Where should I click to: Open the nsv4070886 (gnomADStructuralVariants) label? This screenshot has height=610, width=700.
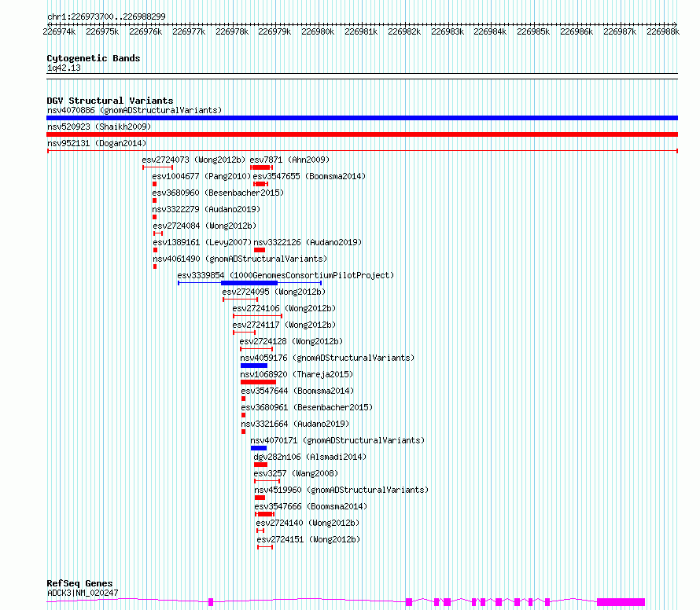pyautogui.click(x=134, y=110)
